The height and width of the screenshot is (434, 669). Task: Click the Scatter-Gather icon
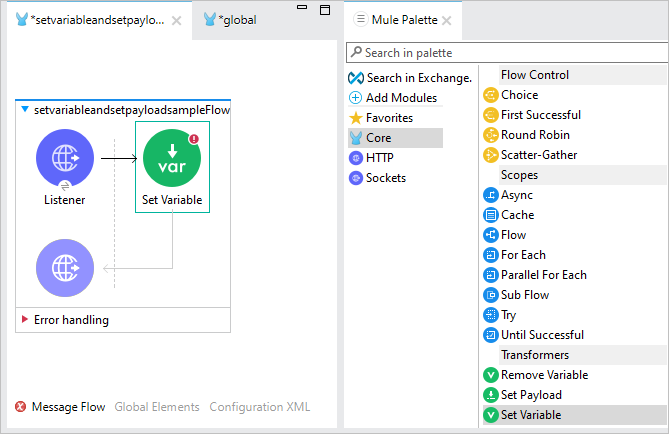tap(491, 155)
